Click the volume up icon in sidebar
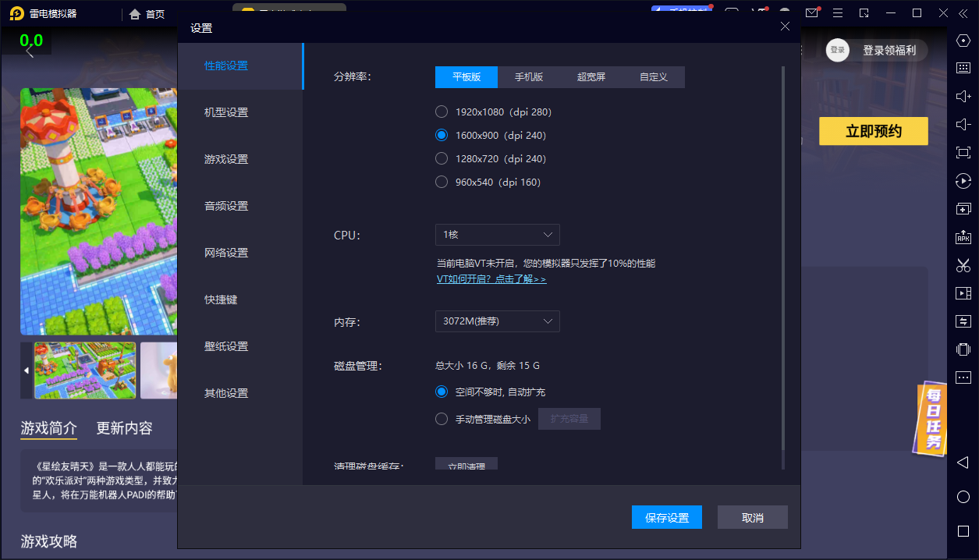The height and width of the screenshot is (560, 979). coord(963,97)
